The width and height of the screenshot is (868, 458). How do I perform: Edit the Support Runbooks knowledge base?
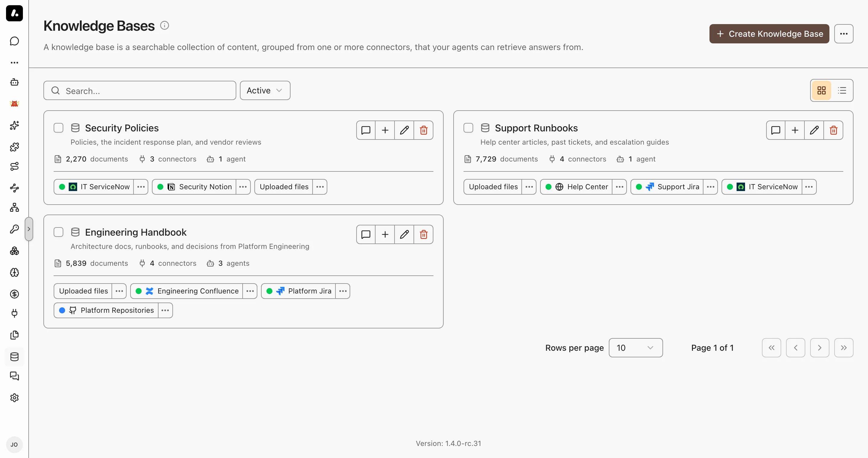(814, 130)
